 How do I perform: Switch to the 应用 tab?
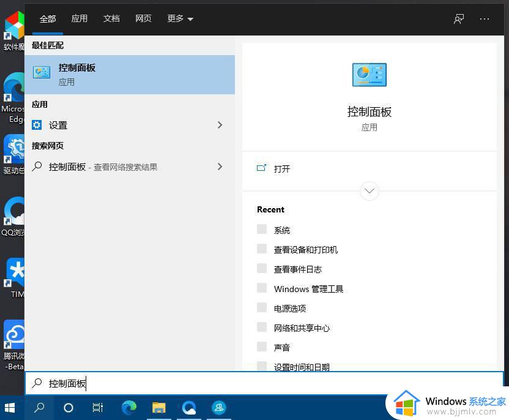(79, 18)
